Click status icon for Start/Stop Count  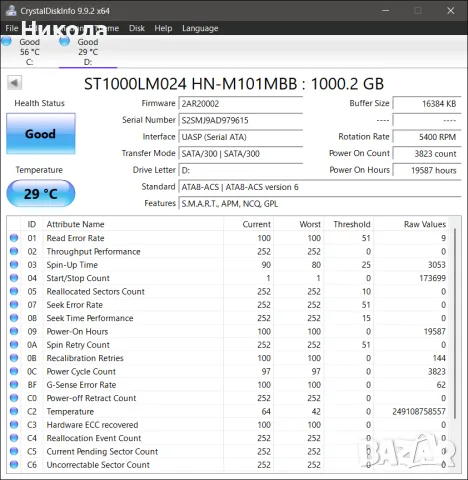[x=14, y=278]
